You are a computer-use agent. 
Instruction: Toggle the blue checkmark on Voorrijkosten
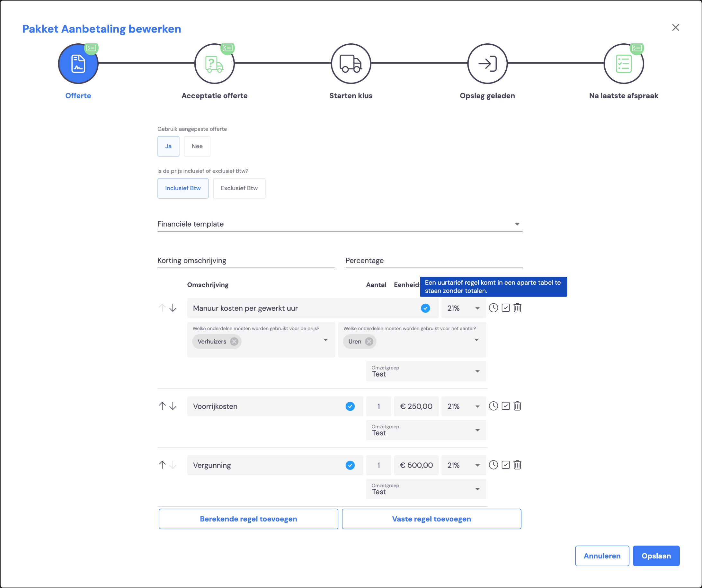[x=350, y=406]
